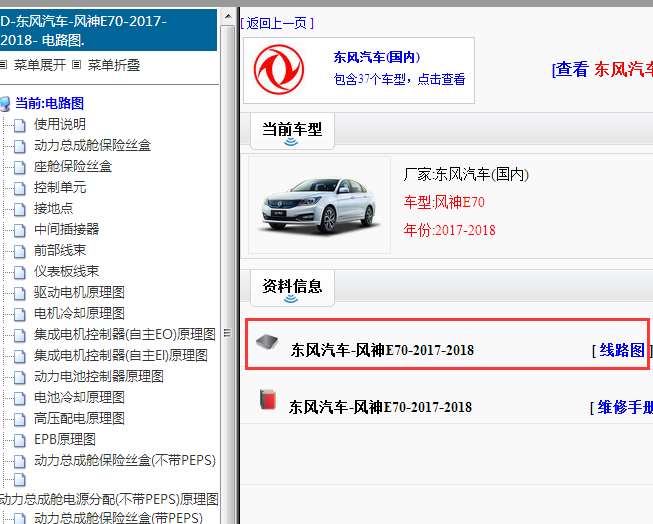Select the 当前:电路图 root node

pyautogui.click(x=50, y=103)
